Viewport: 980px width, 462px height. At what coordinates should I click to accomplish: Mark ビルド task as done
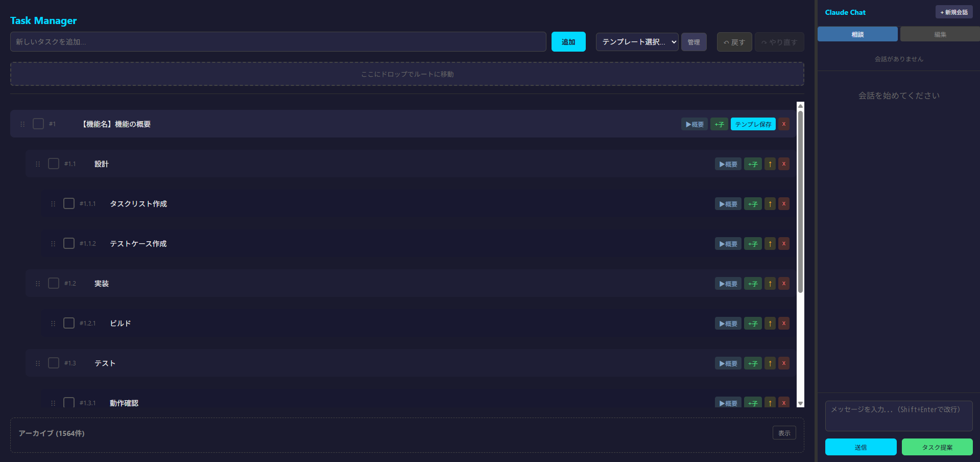click(x=69, y=323)
